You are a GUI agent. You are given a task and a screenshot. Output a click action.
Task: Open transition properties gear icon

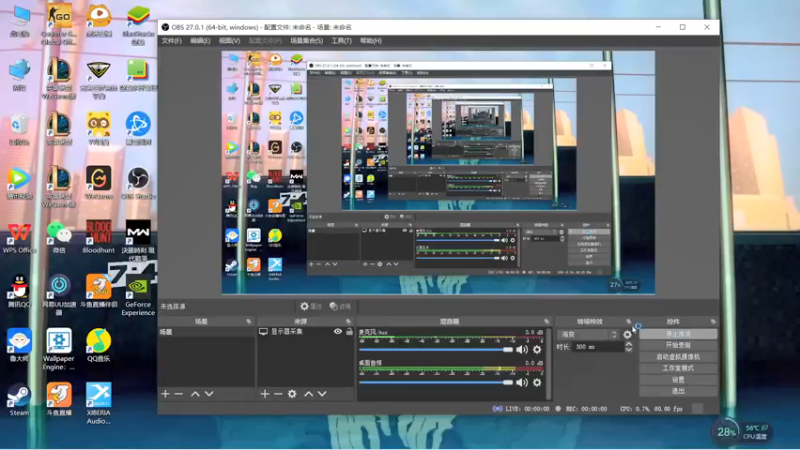coord(628,335)
